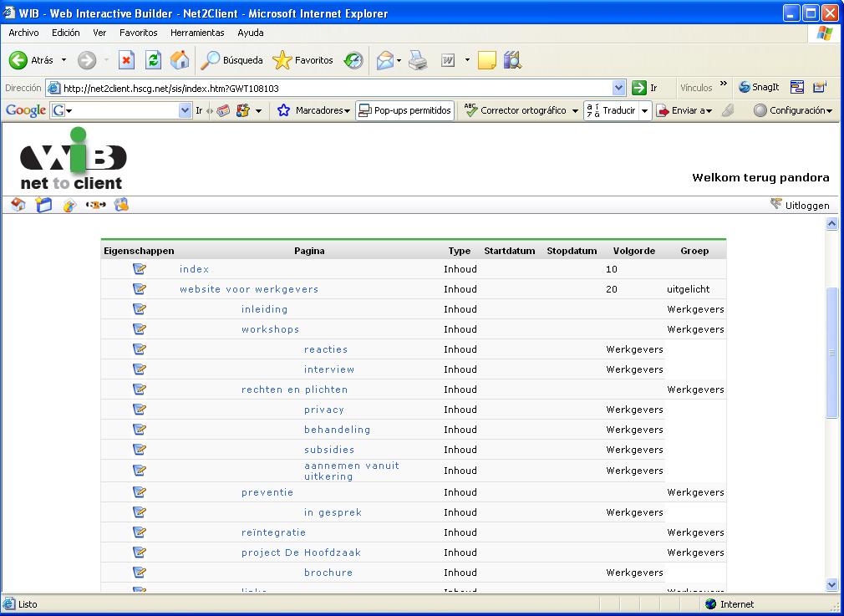Image resolution: width=844 pixels, height=616 pixels.
Task: Click the browser Stop button icon
Action: point(126,60)
